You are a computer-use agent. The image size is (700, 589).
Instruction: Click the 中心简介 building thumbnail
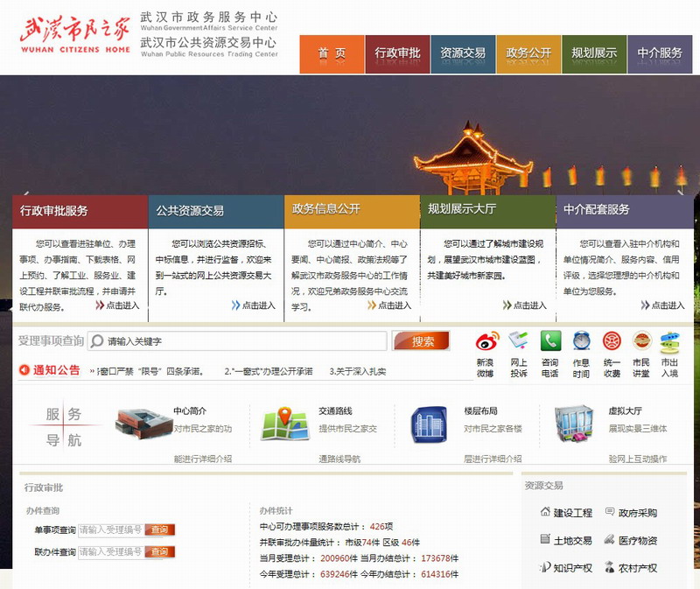(138, 424)
